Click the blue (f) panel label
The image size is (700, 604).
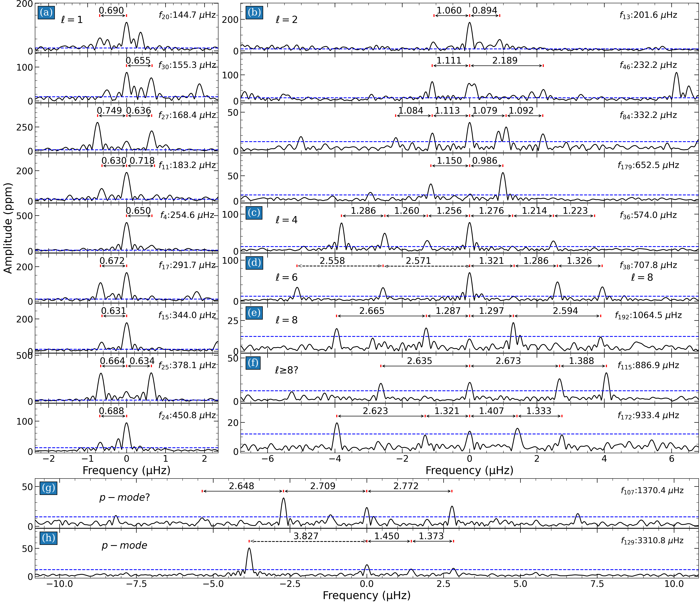tap(253, 363)
